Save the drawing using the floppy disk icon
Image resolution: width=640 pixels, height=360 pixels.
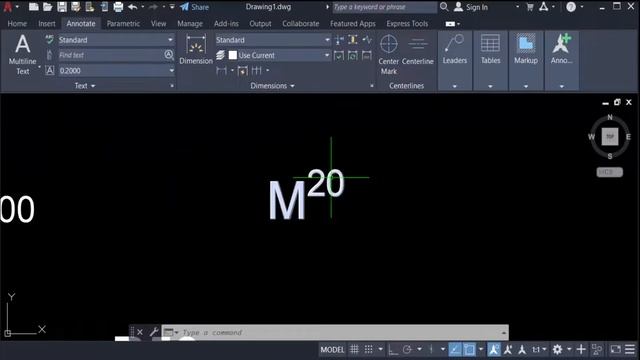point(62,7)
